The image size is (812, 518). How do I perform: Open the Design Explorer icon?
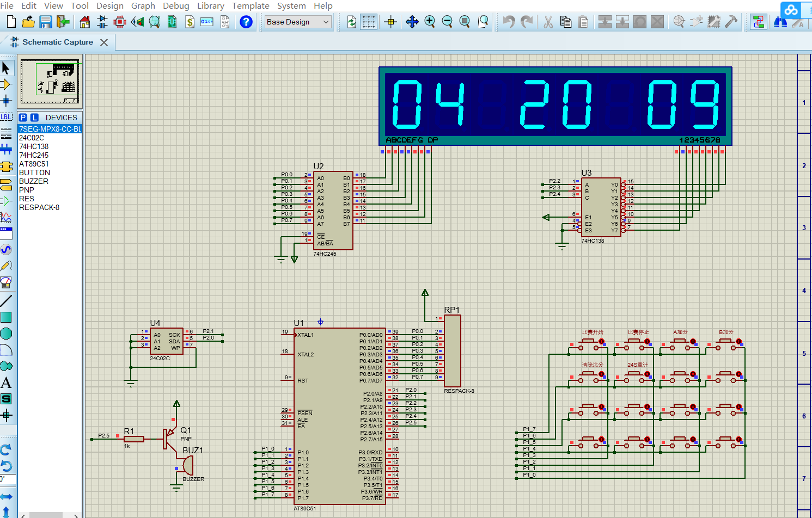(172, 22)
